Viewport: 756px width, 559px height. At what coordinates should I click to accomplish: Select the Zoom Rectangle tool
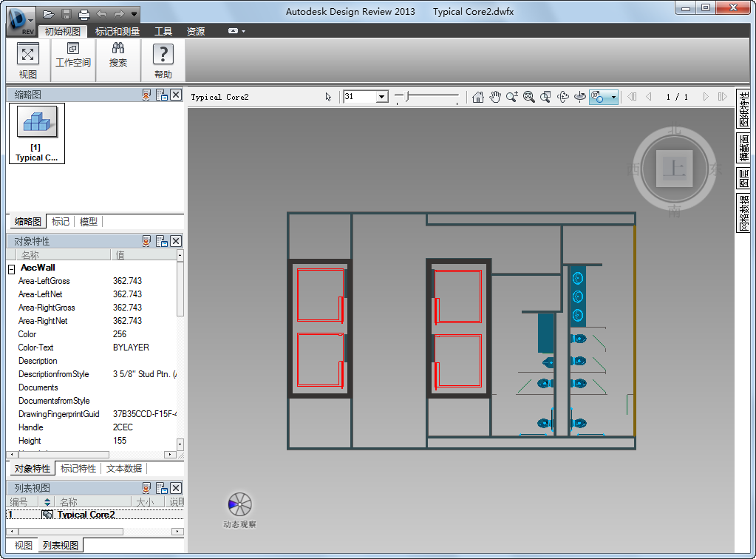(x=546, y=97)
